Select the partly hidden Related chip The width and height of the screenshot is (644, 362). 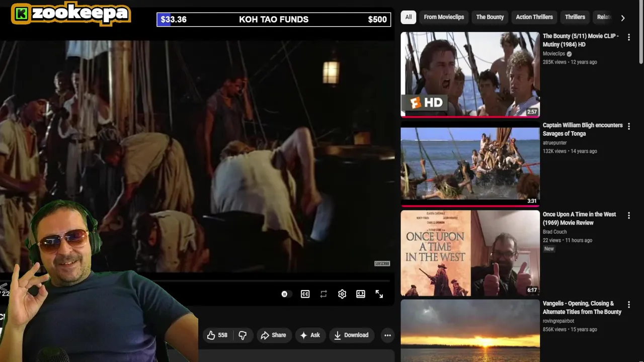pyautogui.click(x=603, y=17)
